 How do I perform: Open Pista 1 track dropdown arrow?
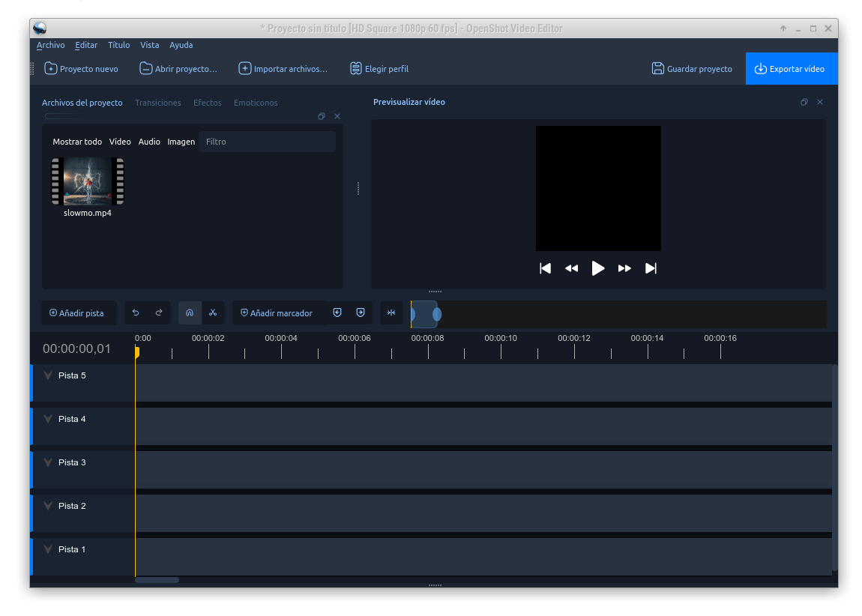coord(48,549)
